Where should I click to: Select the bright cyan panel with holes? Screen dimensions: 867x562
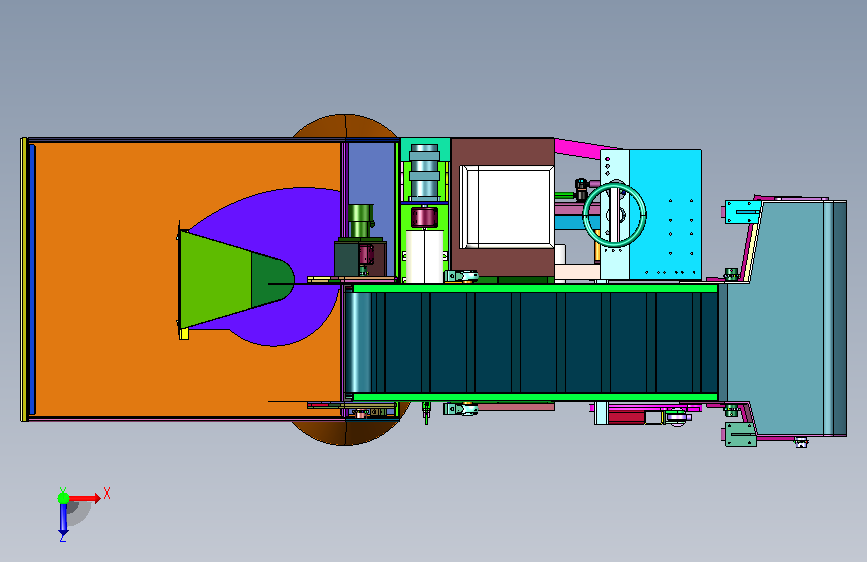(665, 215)
